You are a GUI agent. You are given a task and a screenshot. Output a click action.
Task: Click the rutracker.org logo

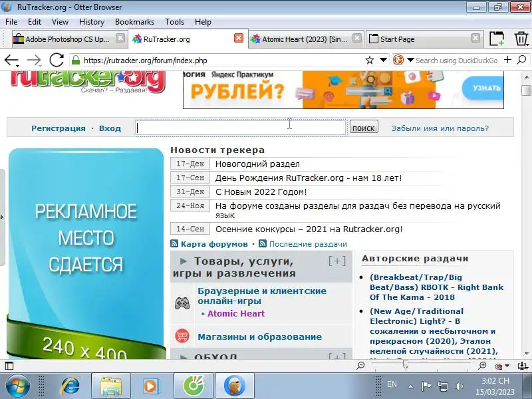click(88, 81)
